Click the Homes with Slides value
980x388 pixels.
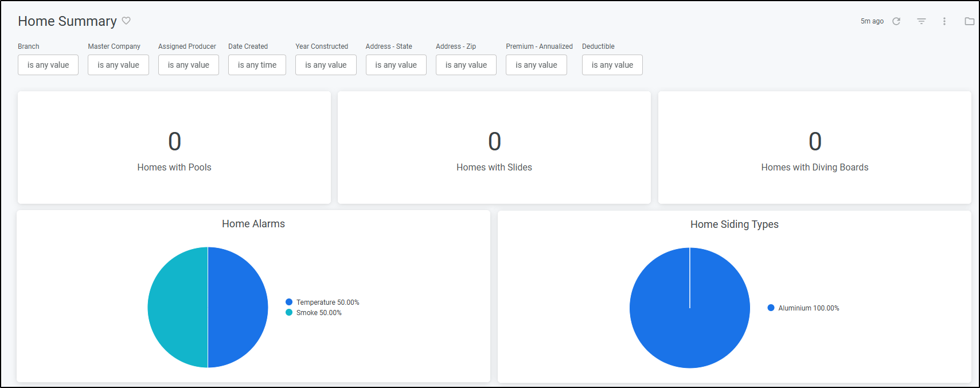click(x=494, y=141)
